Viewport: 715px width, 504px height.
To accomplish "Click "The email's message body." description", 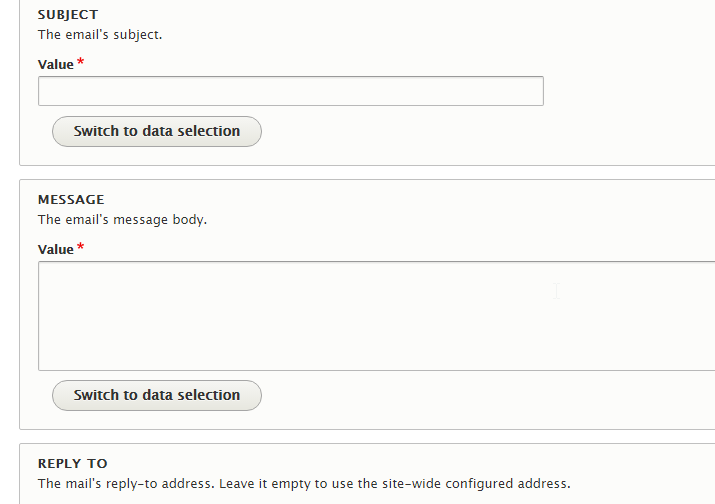I will tap(122, 219).
